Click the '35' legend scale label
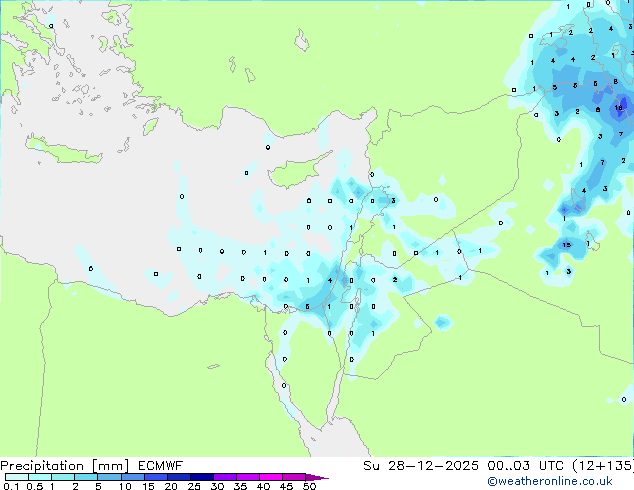Viewport: 634px width, 490px height. 240,486
